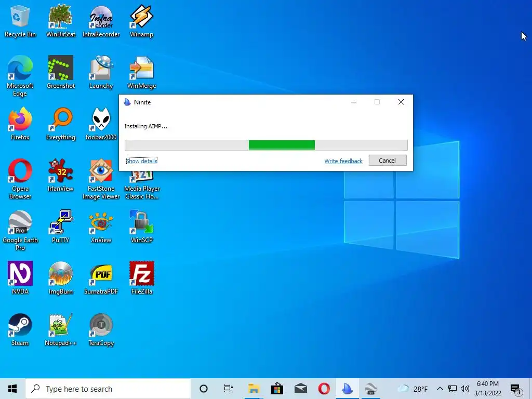Switch to Google Earth Pro taskbar button
This screenshot has height=399, width=532.
coord(371,389)
